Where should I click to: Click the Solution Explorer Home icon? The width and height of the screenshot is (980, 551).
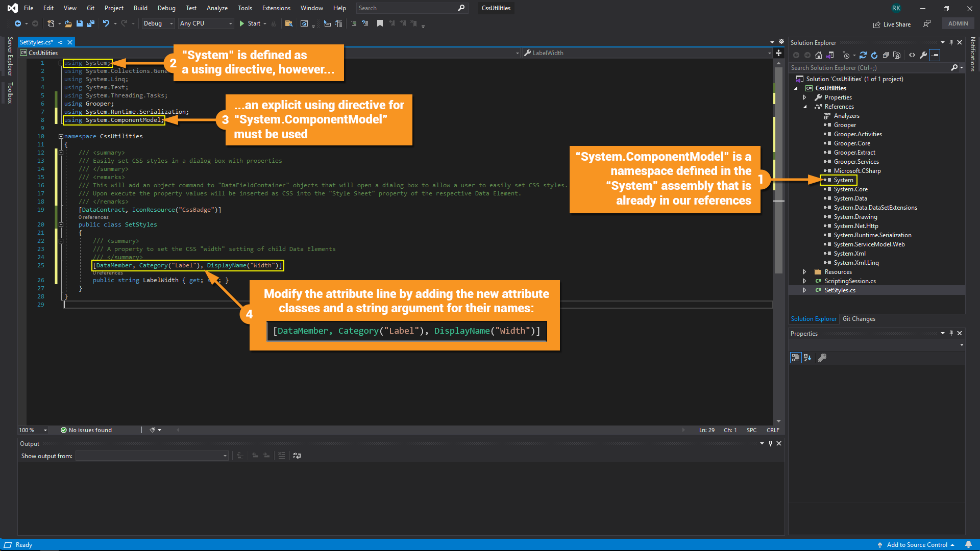coord(819,55)
